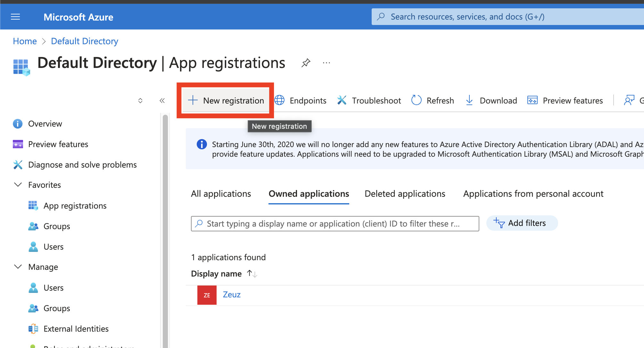
Task: Click the Default Directory blade icon
Action: [21, 67]
